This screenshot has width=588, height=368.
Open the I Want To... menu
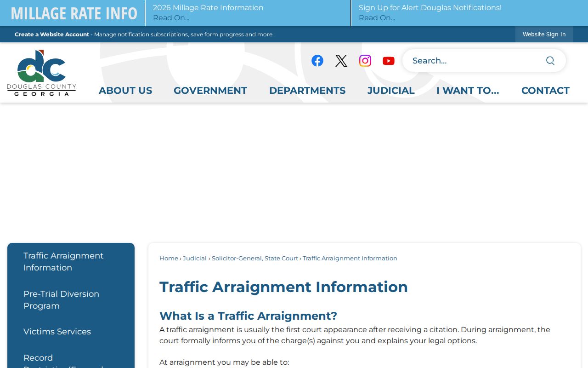tap(468, 91)
